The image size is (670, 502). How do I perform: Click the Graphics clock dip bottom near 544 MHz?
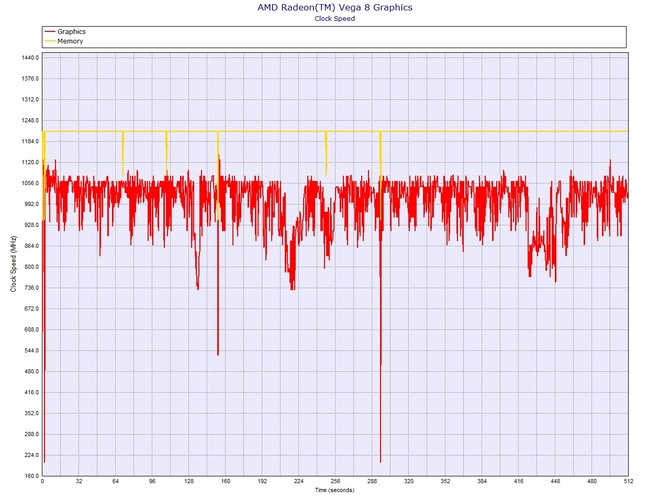tap(218, 354)
